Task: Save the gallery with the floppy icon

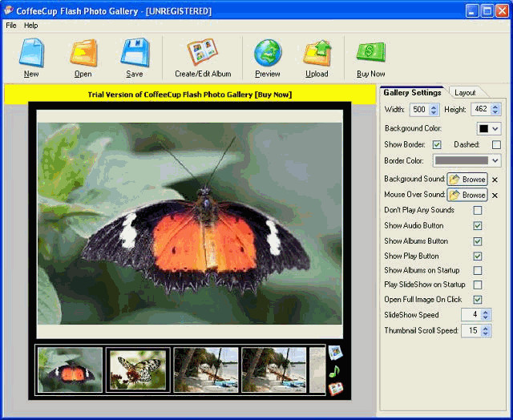Action: tap(135, 52)
